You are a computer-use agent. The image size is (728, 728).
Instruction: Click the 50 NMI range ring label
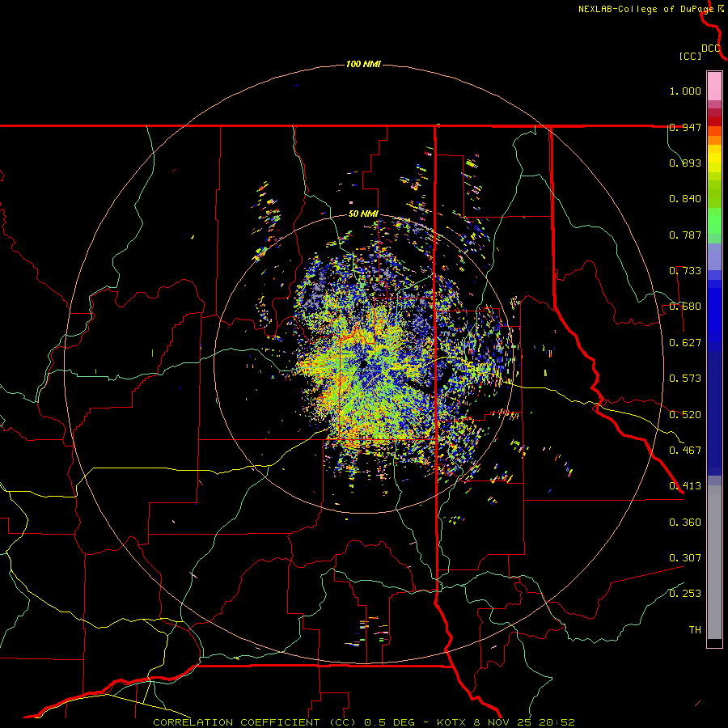point(363,214)
